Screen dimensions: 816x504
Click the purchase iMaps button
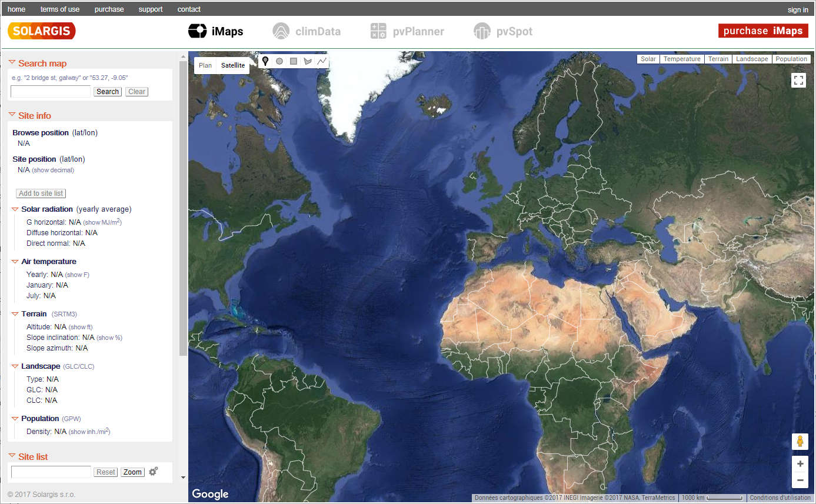coord(763,31)
